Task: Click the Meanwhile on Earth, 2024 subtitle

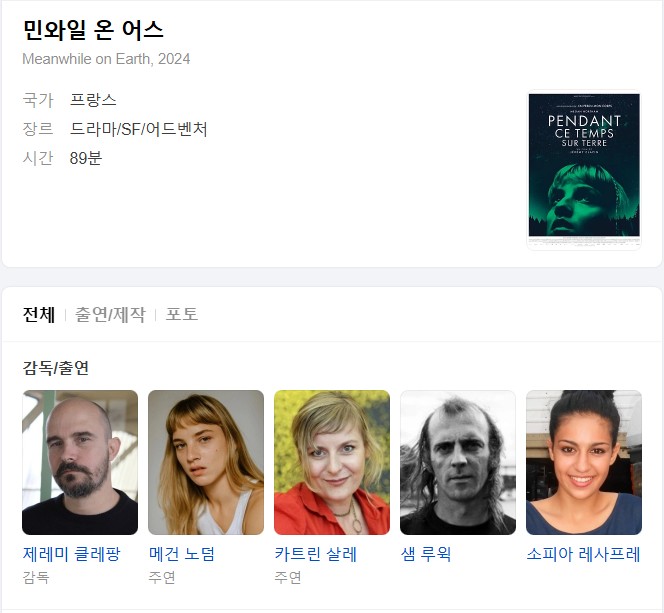Action: pyautogui.click(x=106, y=59)
